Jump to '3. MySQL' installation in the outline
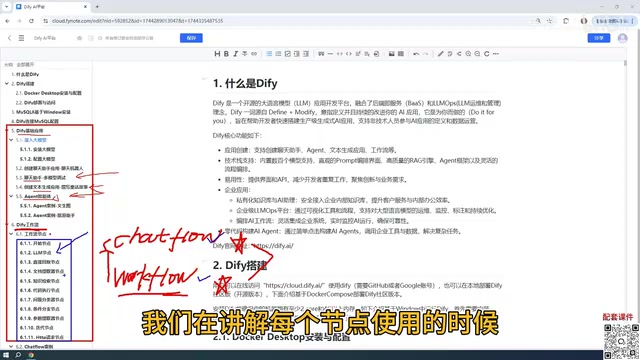Image resolution: width=640 pixels, height=360 pixels. pyautogui.click(x=41, y=112)
